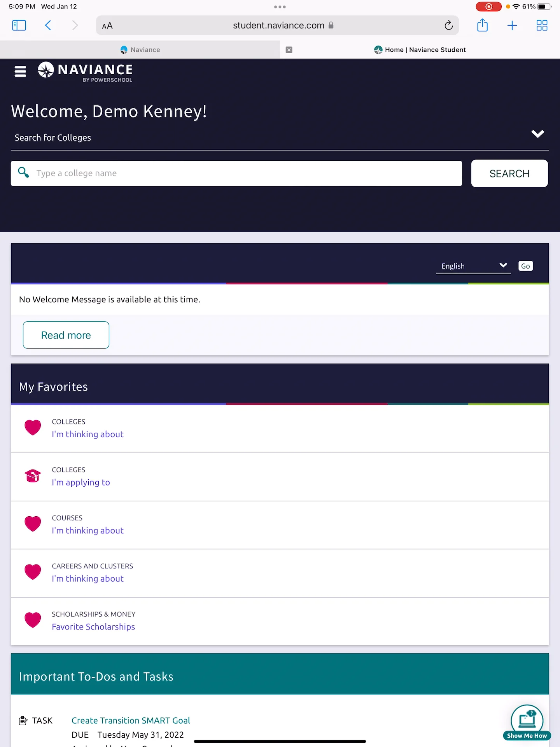The width and height of the screenshot is (560, 747).
Task: Click the SEARCH button
Action: click(x=509, y=174)
